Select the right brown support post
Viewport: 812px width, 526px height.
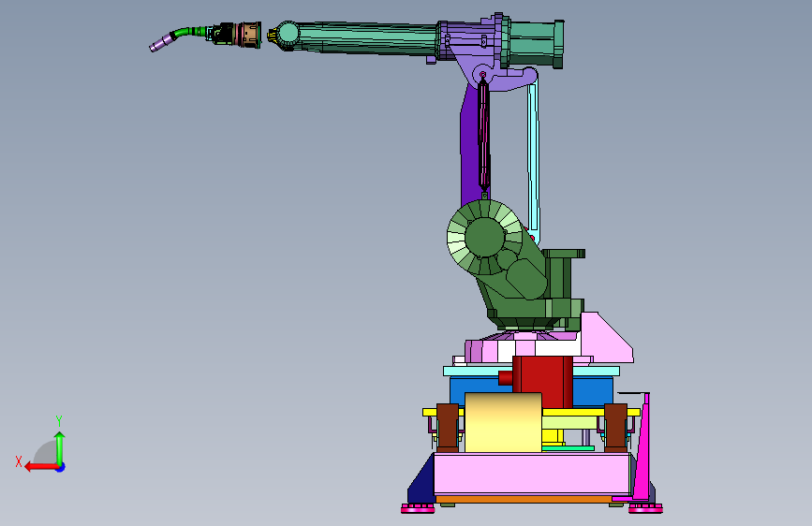coord(615,428)
